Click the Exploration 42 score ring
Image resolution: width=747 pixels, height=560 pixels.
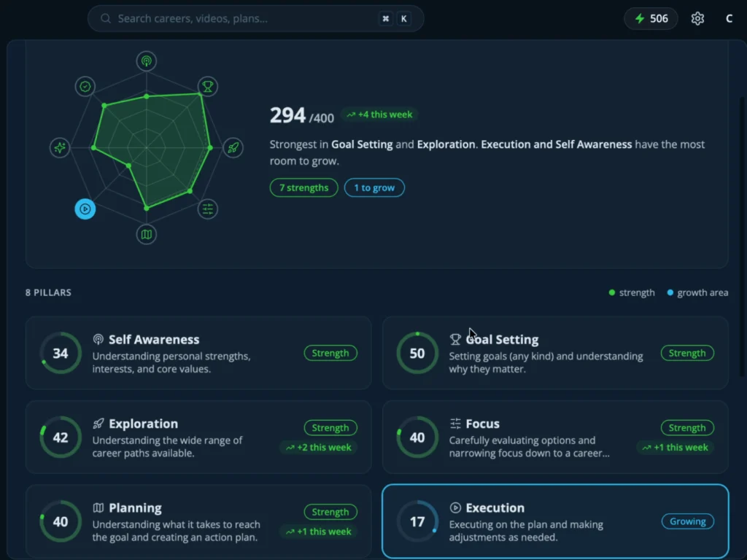point(61,437)
